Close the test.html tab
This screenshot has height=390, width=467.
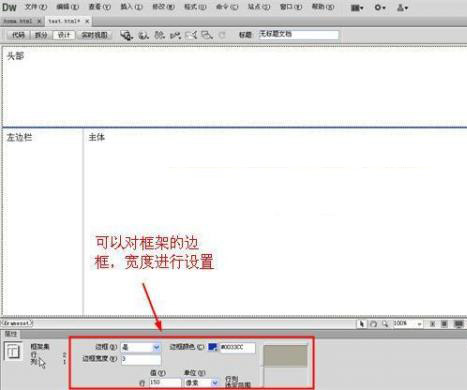pyautogui.click(x=87, y=21)
